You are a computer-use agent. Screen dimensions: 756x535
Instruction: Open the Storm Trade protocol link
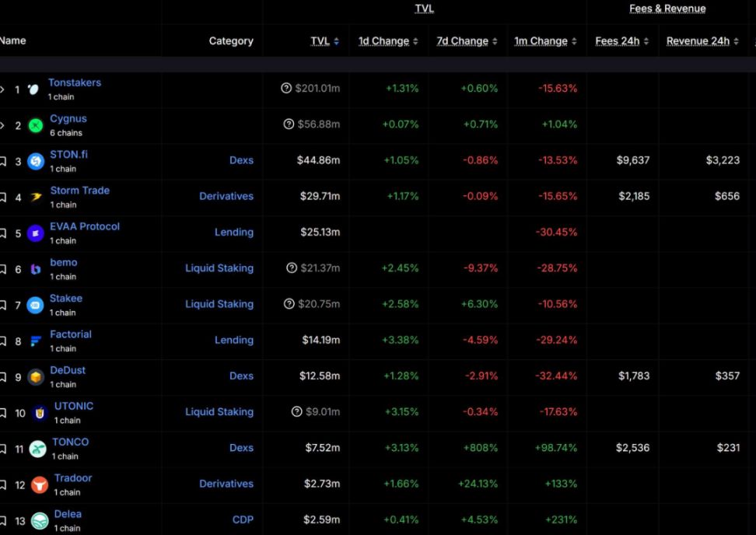[80, 191]
